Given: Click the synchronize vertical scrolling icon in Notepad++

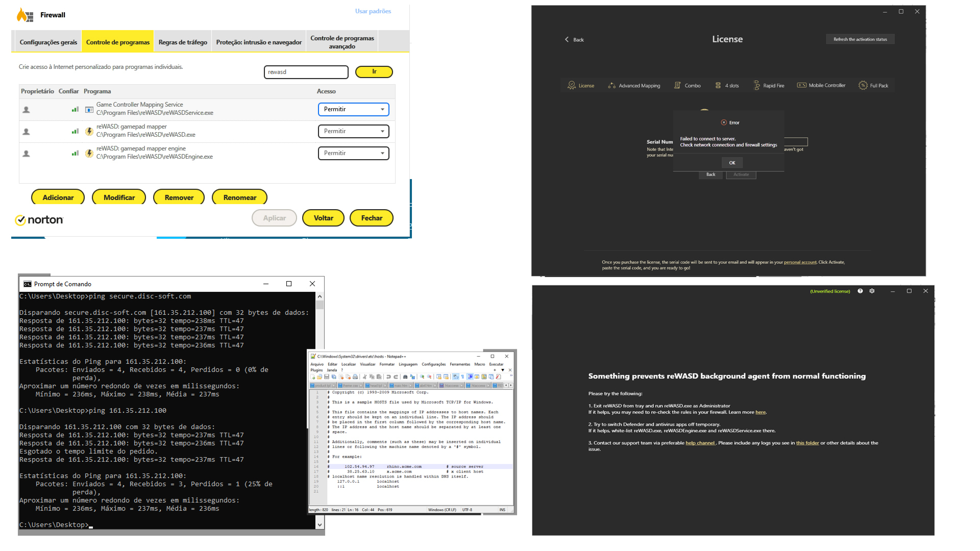Looking at the screenshot, I should click(x=439, y=377).
